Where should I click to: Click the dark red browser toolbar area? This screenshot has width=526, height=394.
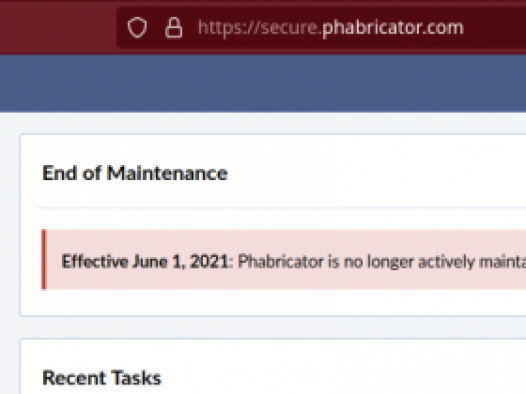[57, 27]
